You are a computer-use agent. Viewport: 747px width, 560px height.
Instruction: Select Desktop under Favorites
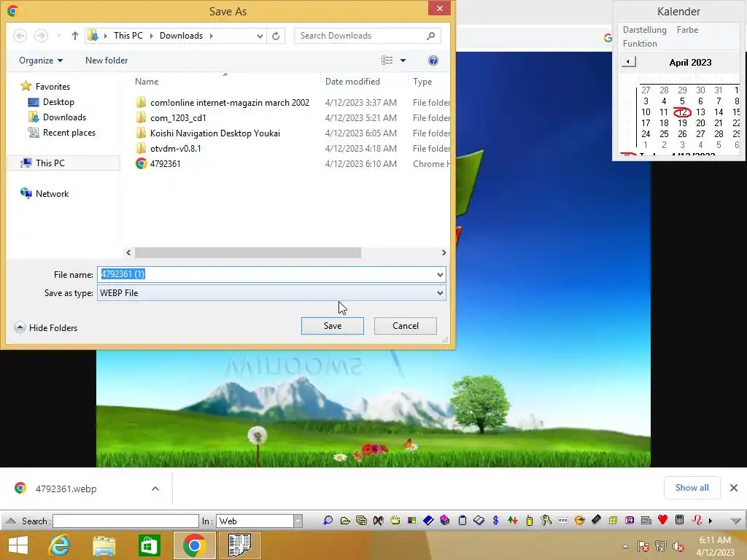pyautogui.click(x=58, y=102)
